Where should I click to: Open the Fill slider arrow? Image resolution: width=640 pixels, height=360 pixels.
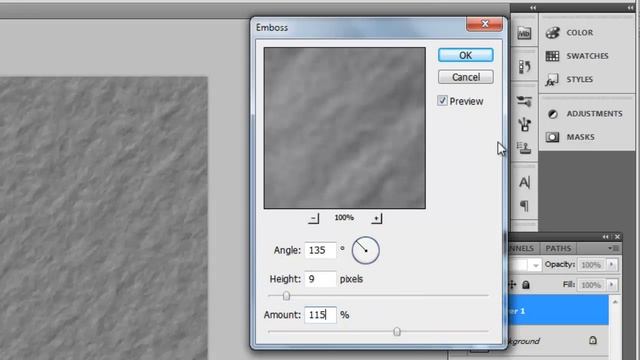(x=611, y=284)
